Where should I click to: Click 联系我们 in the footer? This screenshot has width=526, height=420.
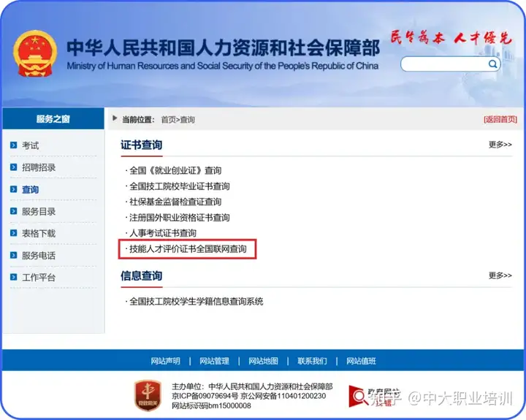pos(313,361)
